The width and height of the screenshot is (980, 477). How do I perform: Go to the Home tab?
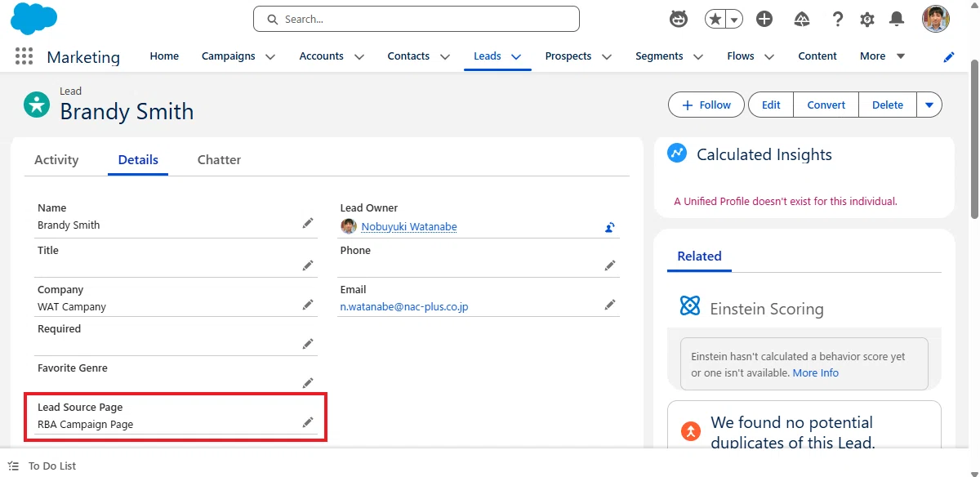click(x=164, y=56)
